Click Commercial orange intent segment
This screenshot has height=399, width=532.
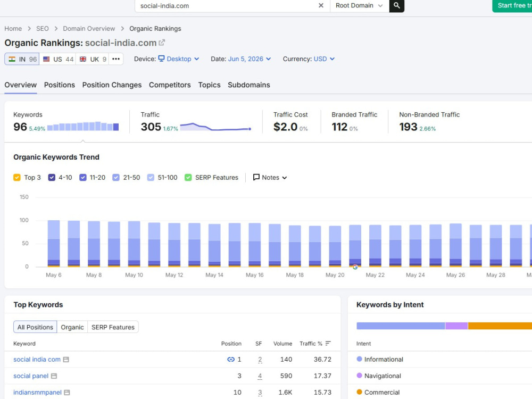click(500, 326)
